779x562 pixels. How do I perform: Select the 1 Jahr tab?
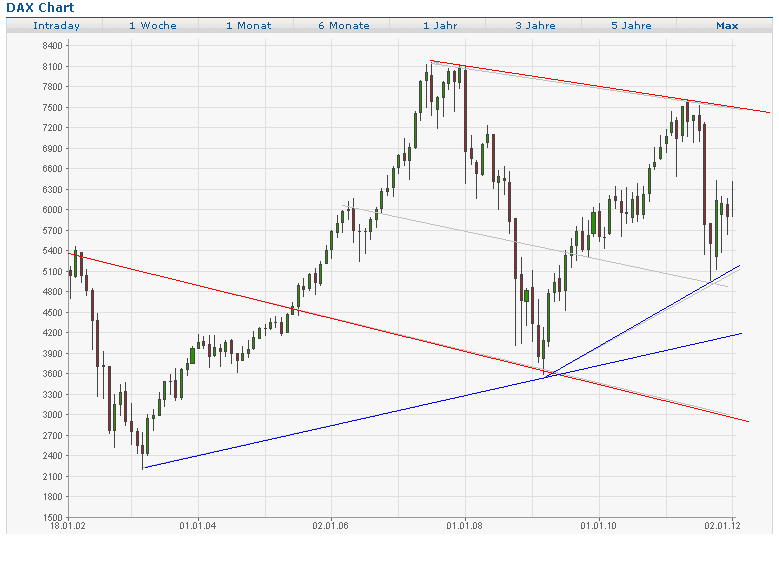[x=440, y=26]
